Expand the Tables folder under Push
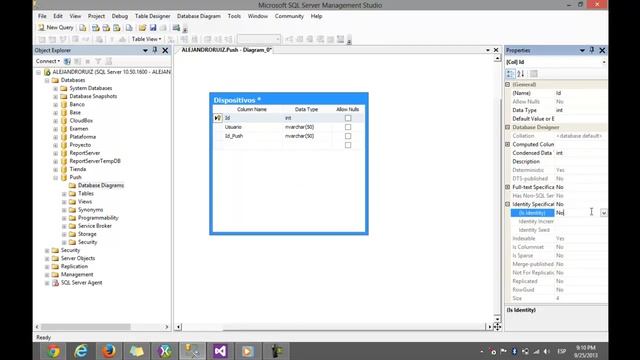The image size is (640, 360). pos(64,194)
